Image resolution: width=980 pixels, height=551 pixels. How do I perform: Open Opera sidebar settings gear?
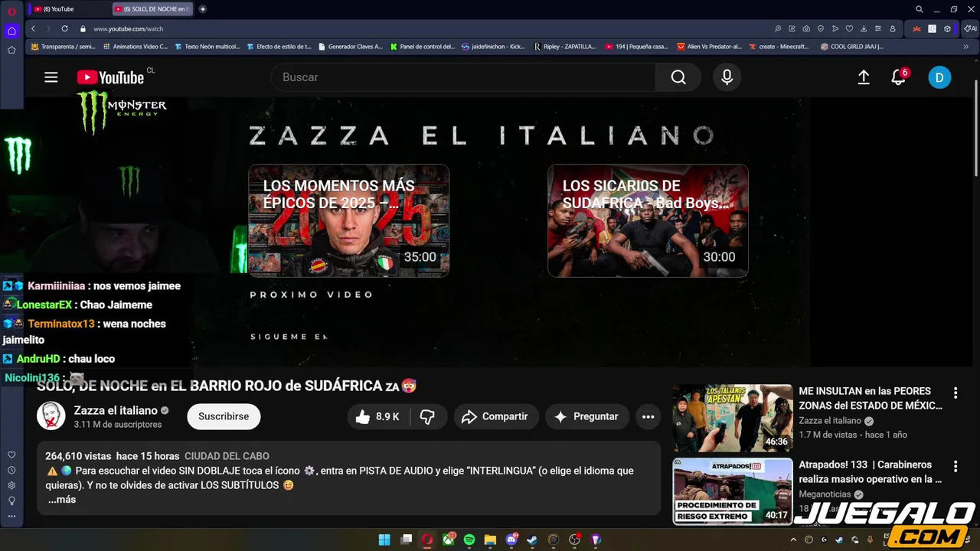[11, 485]
